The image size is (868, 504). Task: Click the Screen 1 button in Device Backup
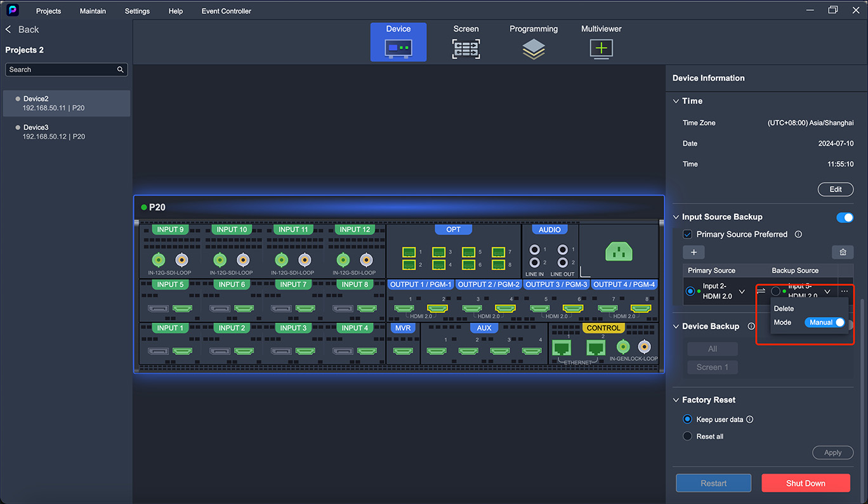pyautogui.click(x=713, y=367)
